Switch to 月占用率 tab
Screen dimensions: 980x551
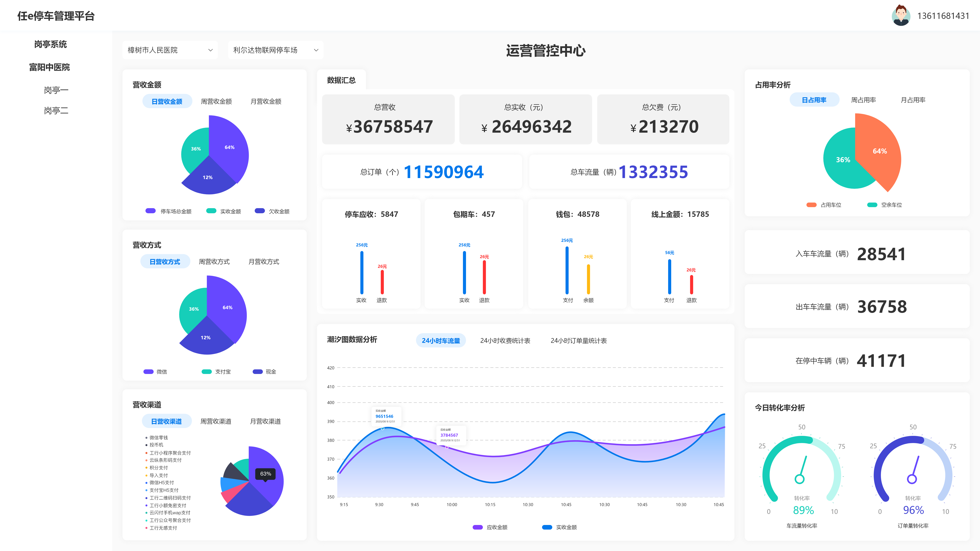pos(913,100)
